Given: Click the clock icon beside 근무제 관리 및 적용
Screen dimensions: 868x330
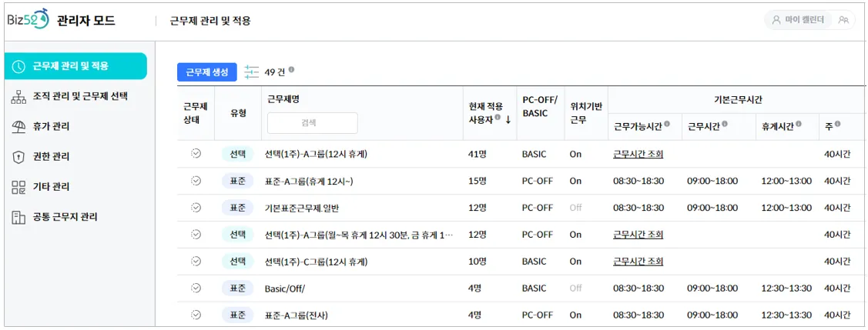Looking at the screenshot, I should [x=19, y=66].
